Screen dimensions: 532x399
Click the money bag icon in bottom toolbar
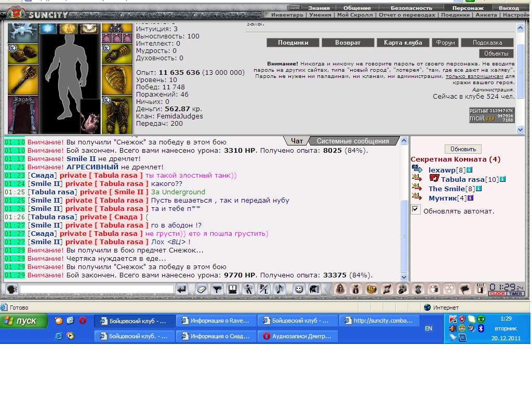[x=356, y=289]
